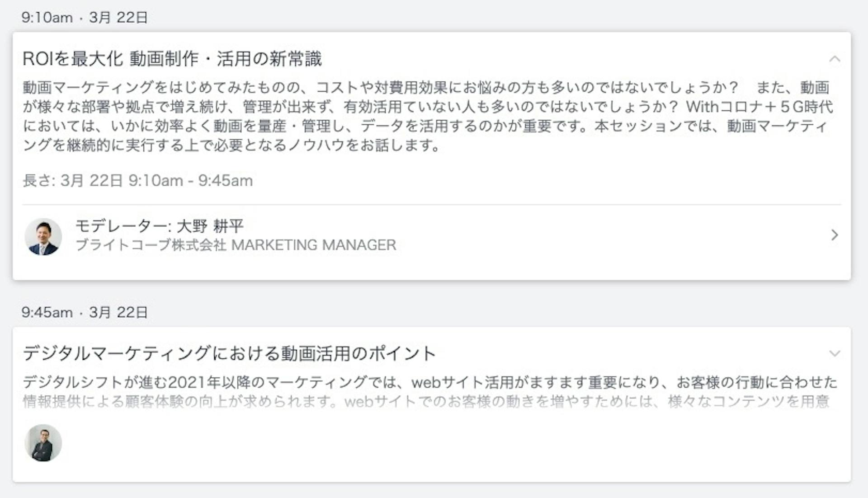Image resolution: width=868 pixels, height=498 pixels.
Task: Click the ブライトコーブ株式会社 company name
Action: click(151, 245)
